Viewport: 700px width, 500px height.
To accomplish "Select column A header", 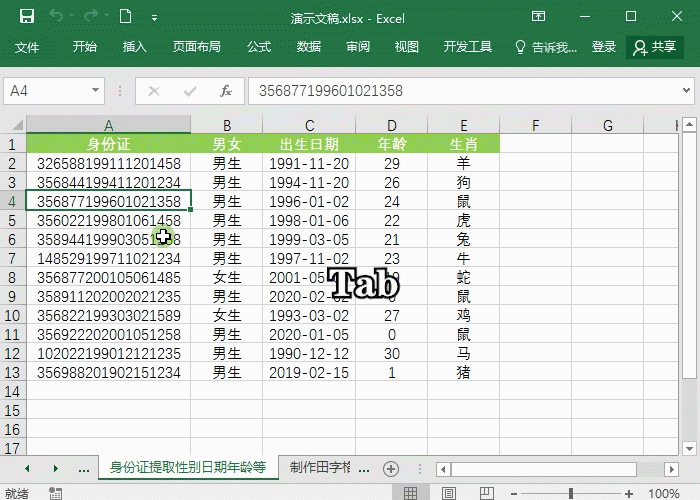I will [x=108, y=125].
